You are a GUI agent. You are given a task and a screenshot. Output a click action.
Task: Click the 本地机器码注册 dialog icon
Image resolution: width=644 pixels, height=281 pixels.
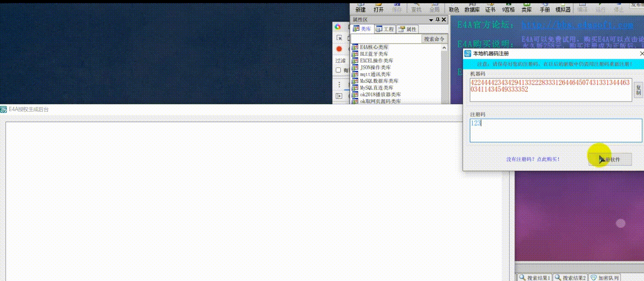click(468, 54)
